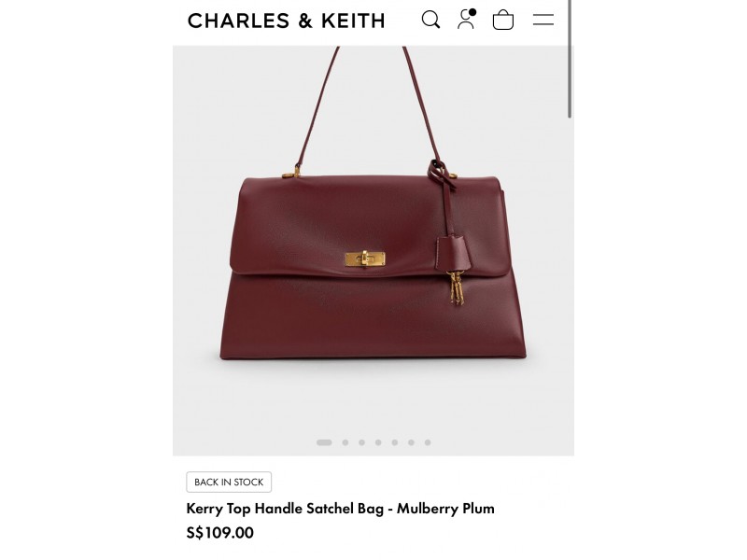The width and height of the screenshot is (747, 560).
Task: Jump to the fifth carousel image dot
Action: point(395,442)
